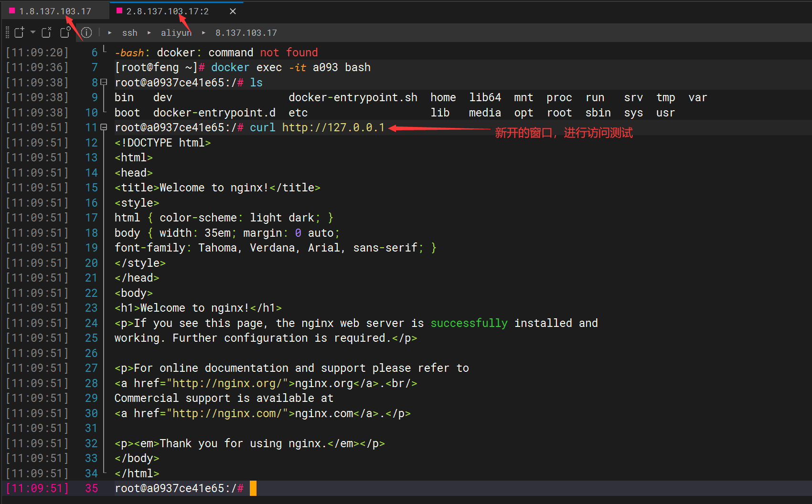Click the close session icon with x
The width and height of the screenshot is (812, 504).
46,32
